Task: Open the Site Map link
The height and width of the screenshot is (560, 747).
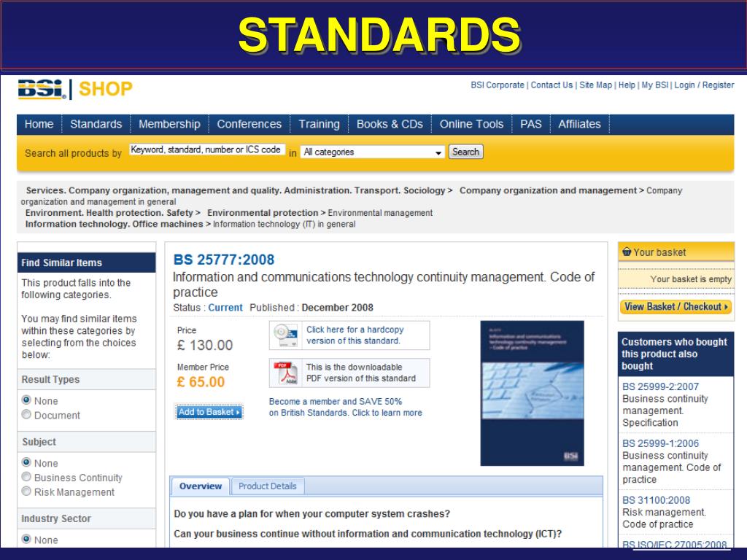Action: (595, 85)
